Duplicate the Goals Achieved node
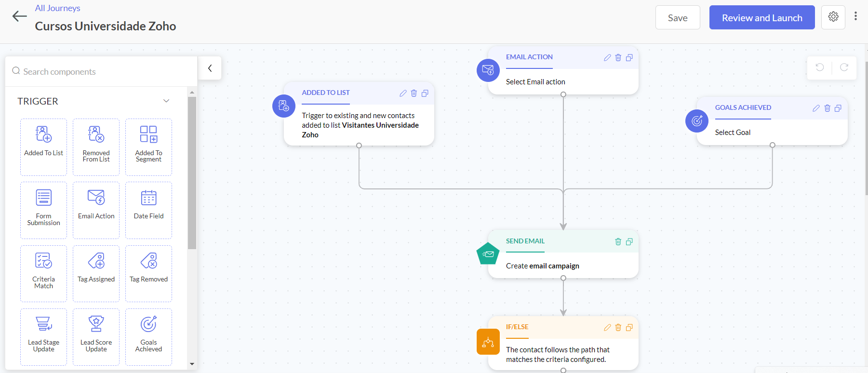The height and width of the screenshot is (373, 868). pyautogui.click(x=838, y=108)
